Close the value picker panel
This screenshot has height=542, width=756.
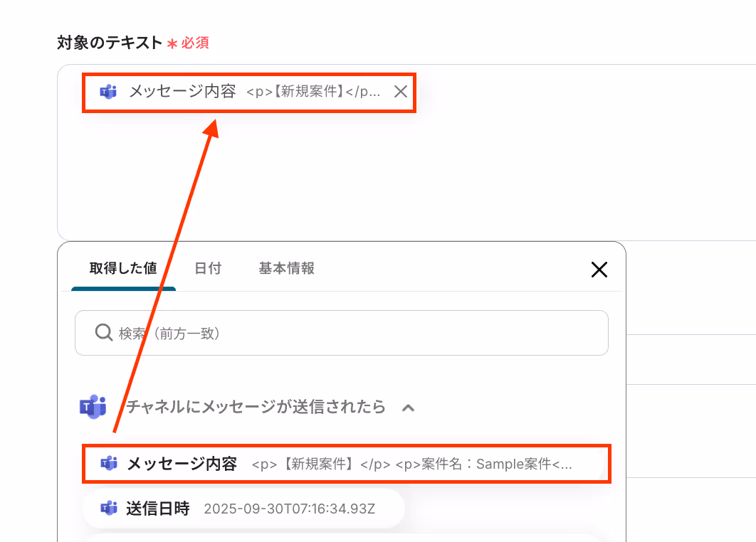tap(599, 270)
